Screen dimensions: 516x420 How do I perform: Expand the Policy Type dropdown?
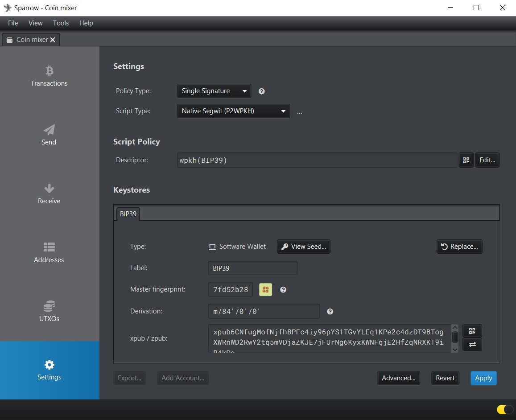[x=214, y=91]
